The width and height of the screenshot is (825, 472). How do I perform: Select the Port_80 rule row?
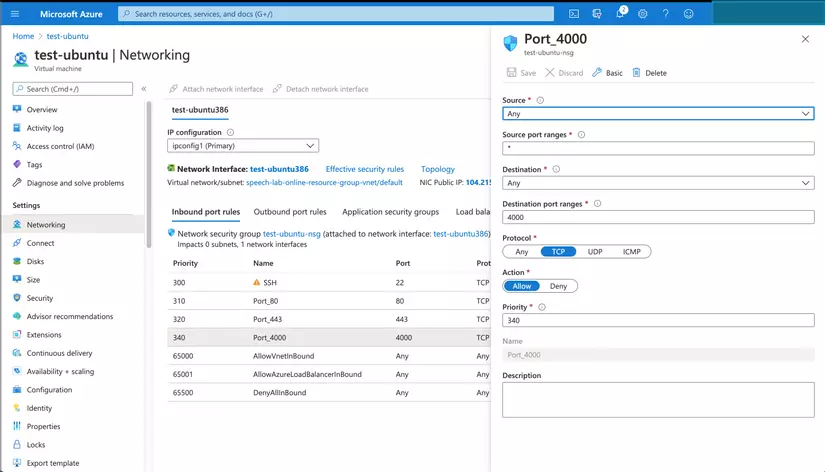pos(329,300)
